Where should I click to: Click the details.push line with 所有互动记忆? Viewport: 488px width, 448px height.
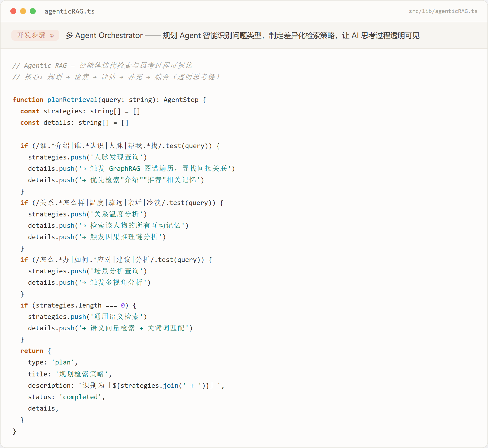(x=108, y=226)
